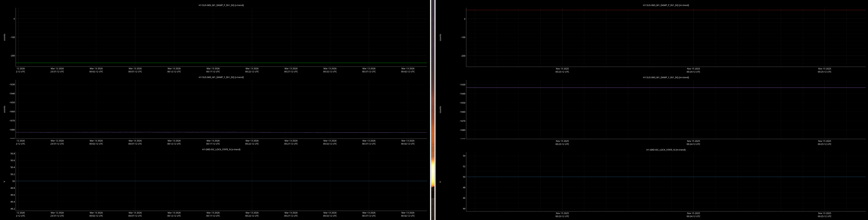The width and height of the screenshot is (868, 220).
Task: Click the blue trace in LOCK_STATE_N s-trend
Action: pos(221,181)
